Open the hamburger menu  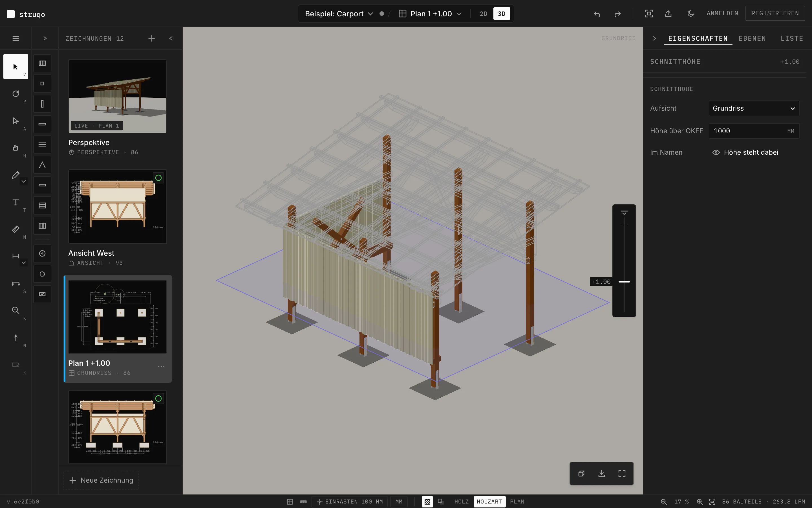16,38
